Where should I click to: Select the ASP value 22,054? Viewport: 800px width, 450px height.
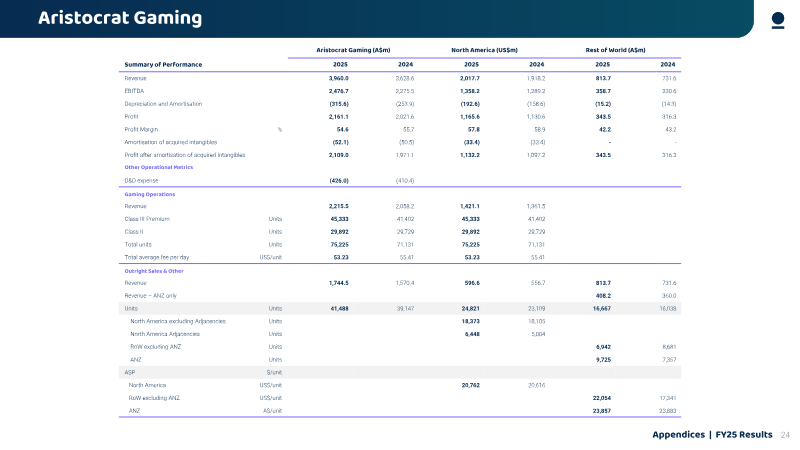(x=602, y=398)
